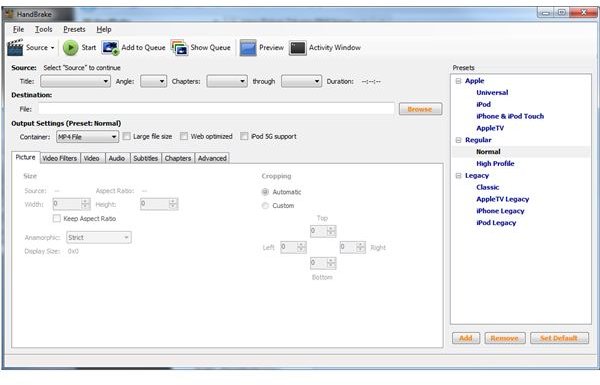
Task: Click the HandBrake title bar app icon
Action: pyautogui.click(x=9, y=14)
